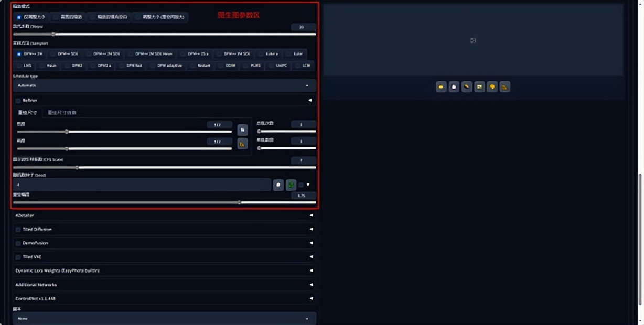Screen dimensions: 644x325
Task: Expand the ADetailer section
Action: click(x=164, y=215)
